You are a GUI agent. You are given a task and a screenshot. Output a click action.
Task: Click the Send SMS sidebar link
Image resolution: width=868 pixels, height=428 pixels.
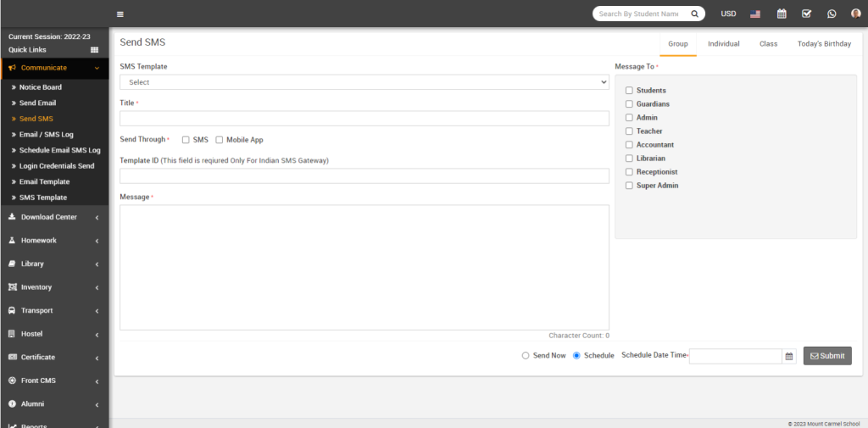point(36,119)
